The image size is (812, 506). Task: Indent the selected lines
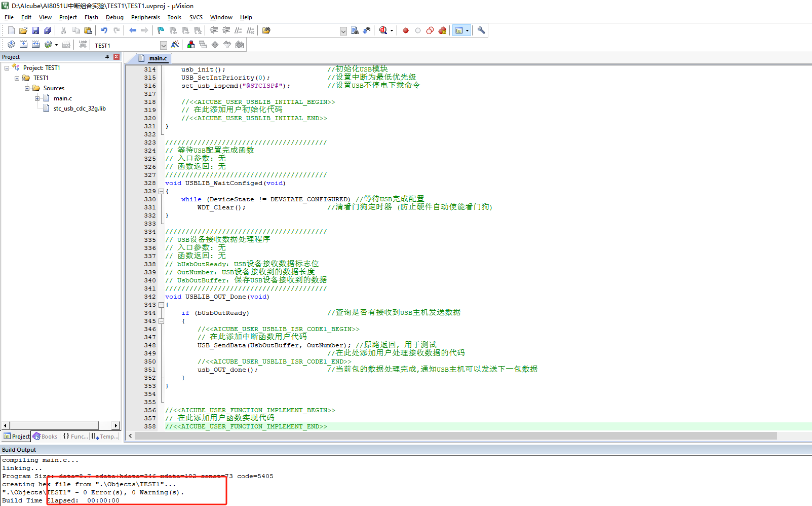[x=214, y=30]
